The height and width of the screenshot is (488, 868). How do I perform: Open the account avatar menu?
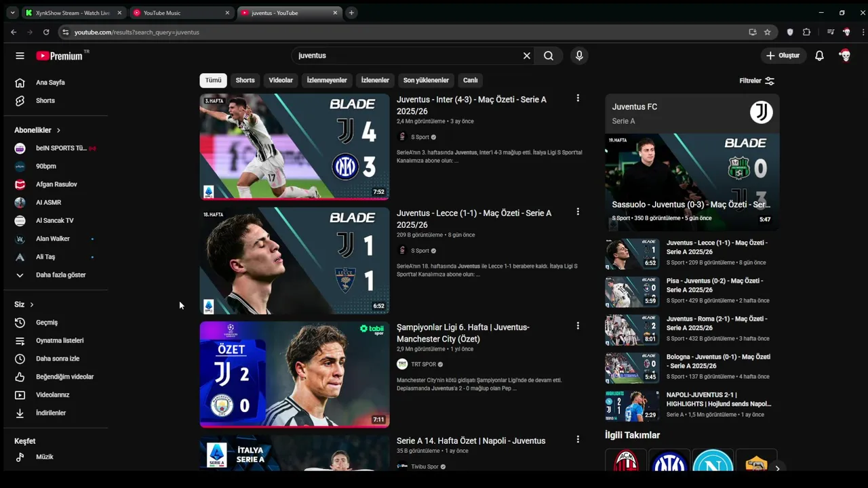pyautogui.click(x=845, y=56)
